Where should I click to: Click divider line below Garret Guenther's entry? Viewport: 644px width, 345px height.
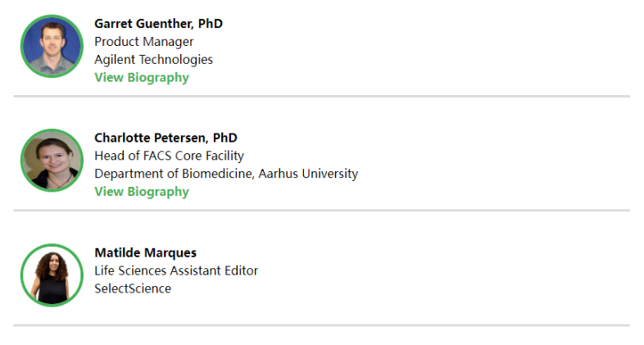(321, 96)
